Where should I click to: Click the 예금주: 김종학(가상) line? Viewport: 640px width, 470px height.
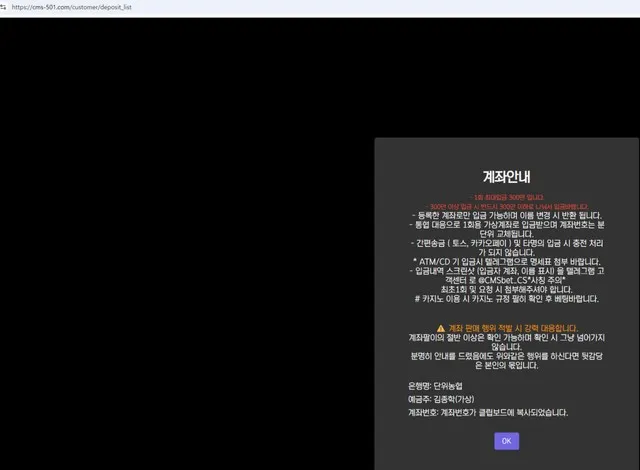(x=441, y=399)
